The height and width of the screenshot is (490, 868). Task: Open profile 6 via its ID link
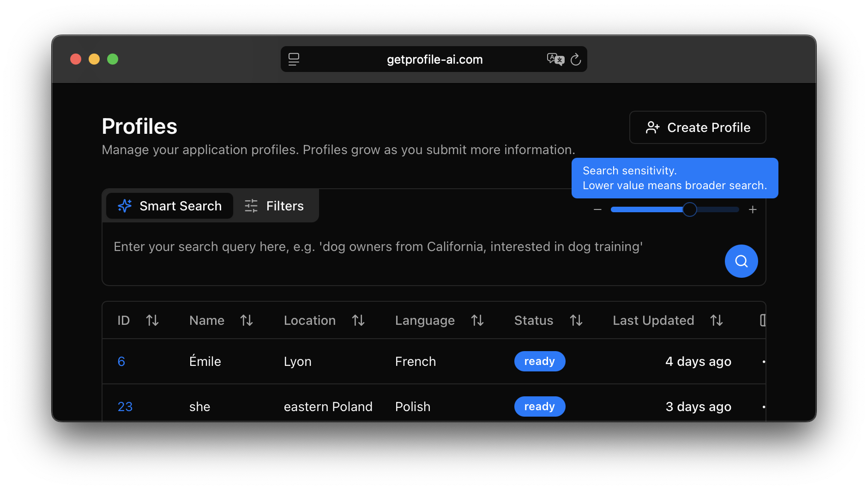[x=121, y=361]
